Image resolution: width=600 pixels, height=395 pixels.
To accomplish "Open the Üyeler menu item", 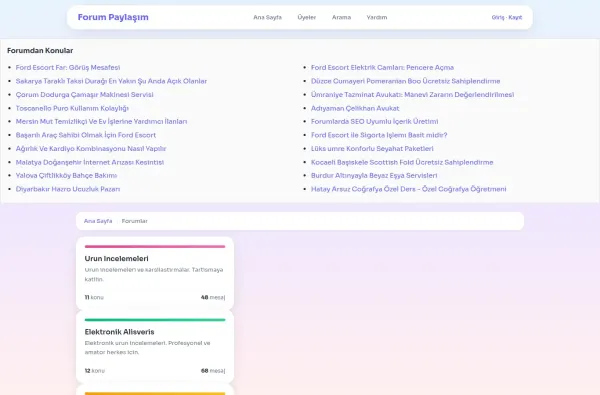I will click(307, 17).
